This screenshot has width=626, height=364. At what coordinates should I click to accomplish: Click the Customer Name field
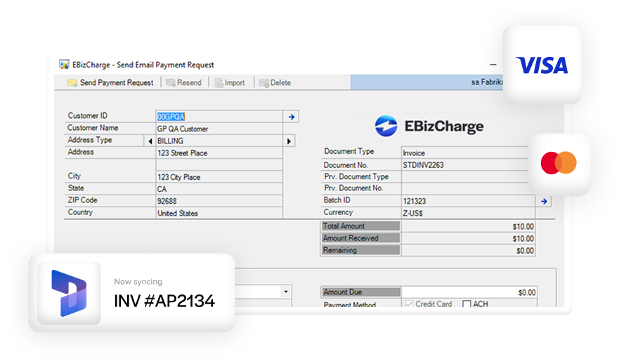click(x=219, y=129)
